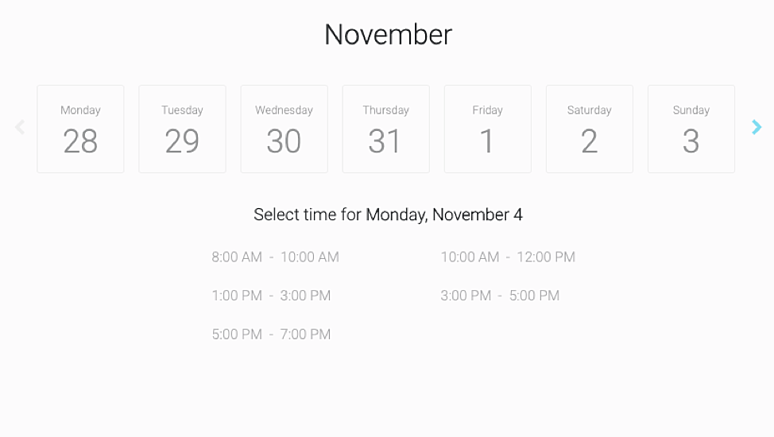Choose Saturday 2 date card

589,129
